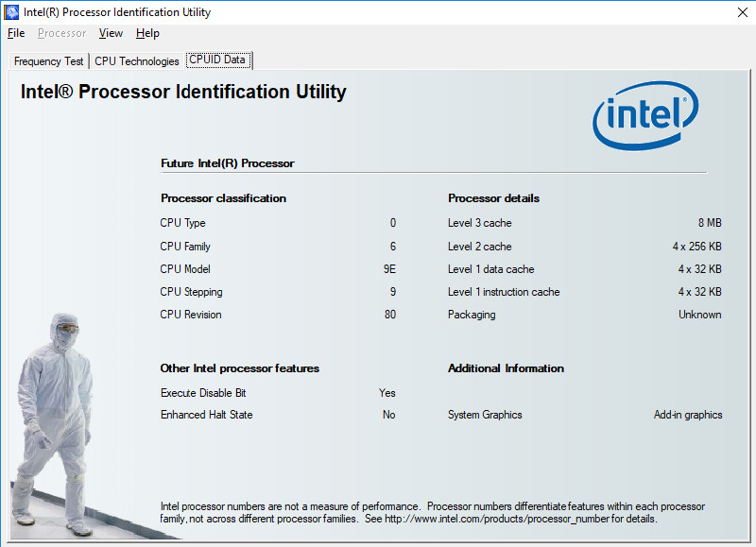Click the 'Other Intel processor features' heading

(x=240, y=368)
